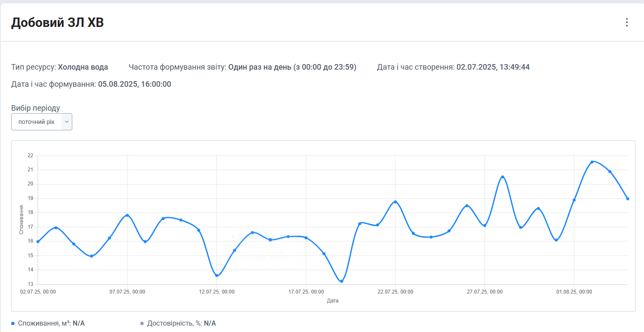Open the "поточний рік" period dropdown
Viewport: 644px width, 332px height.
pos(41,122)
